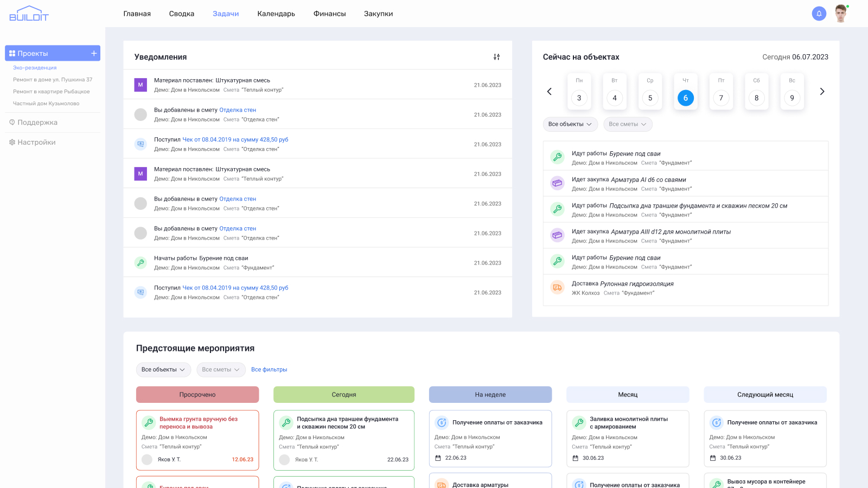The width and height of the screenshot is (868, 488).
Task: Click the BUILDIT logo
Action: (x=29, y=14)
